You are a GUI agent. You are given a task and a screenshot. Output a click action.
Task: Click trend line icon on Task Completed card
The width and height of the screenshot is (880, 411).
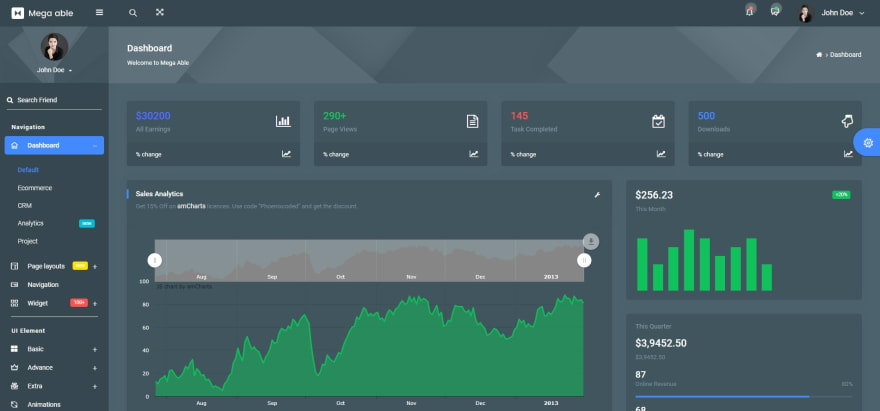tap(661, 154)
